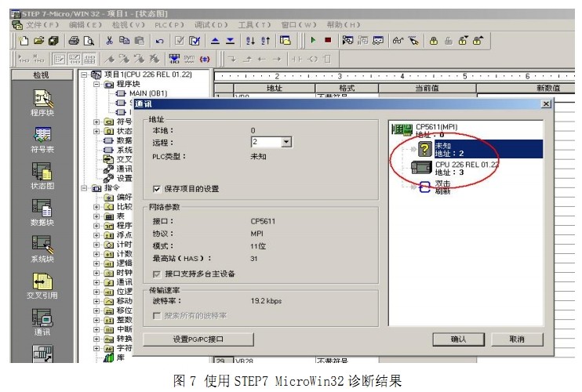The width and height of the screenshot is (582, 392).
Task: Close the 通讯 dialog
Action: [x=546, y=103]
